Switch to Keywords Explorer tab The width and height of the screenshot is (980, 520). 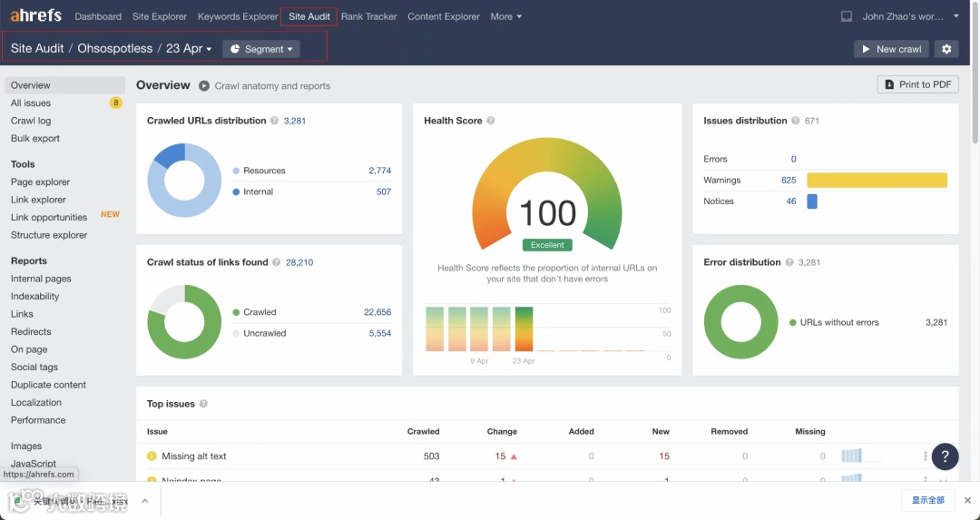click(x=238, y=17)
